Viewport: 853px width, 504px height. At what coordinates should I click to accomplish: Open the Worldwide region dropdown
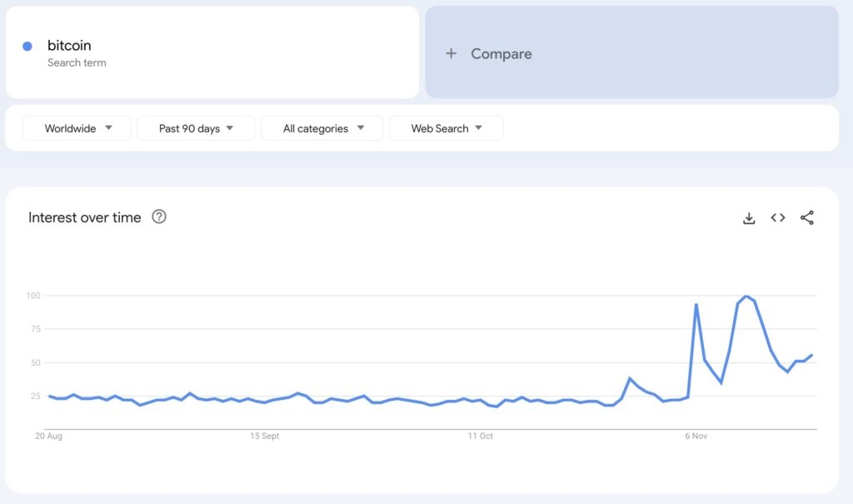[77, 128]
